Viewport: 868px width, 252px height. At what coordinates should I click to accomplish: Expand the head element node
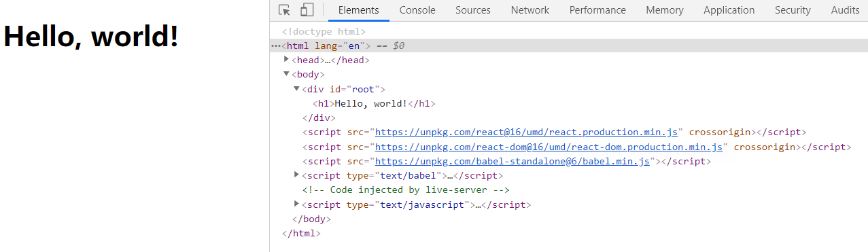pyautogui.click(x=286, y=59)
